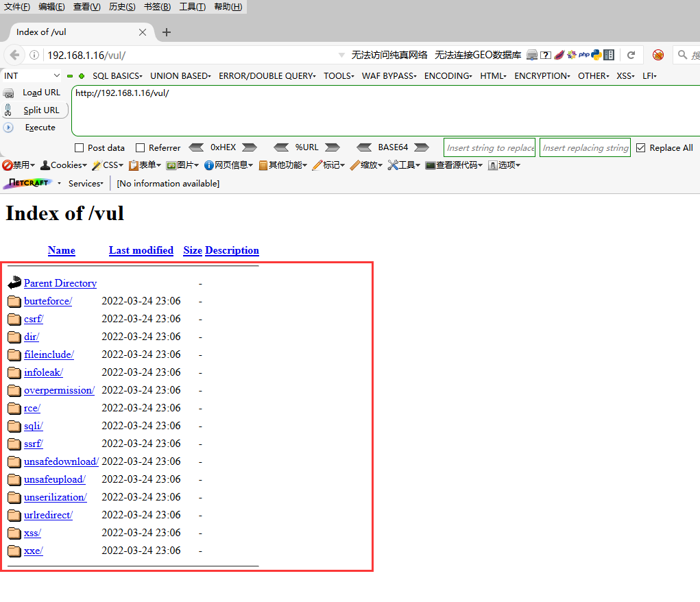Open the 历史(S) menu
The image size is (700, 602).
tap(122, 7)
